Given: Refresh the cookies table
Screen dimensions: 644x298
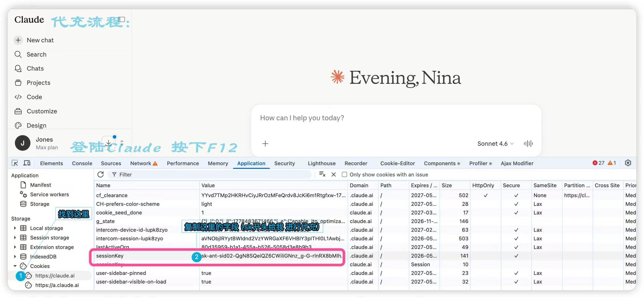Looking at the screenshot, I should 100,175.
